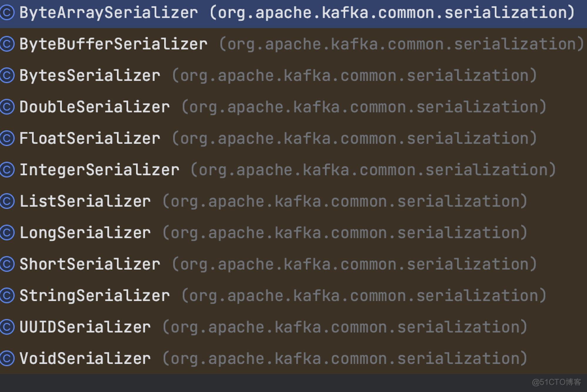Pick BytesSerializer from the list
Screen dimensions: 587x392
point(293,75)
